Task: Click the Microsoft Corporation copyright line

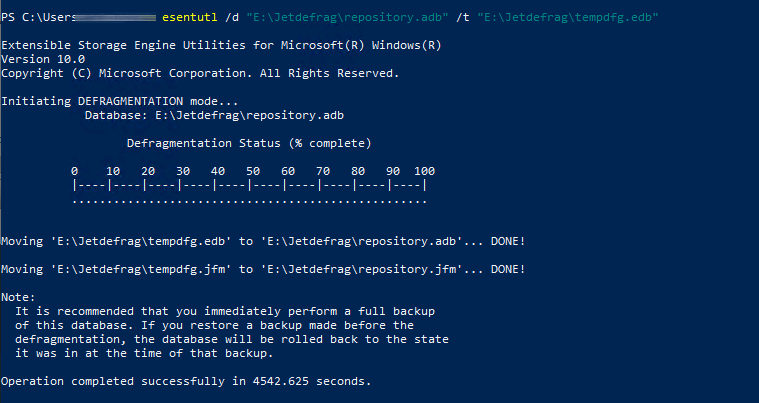Action: click(200, 74)
